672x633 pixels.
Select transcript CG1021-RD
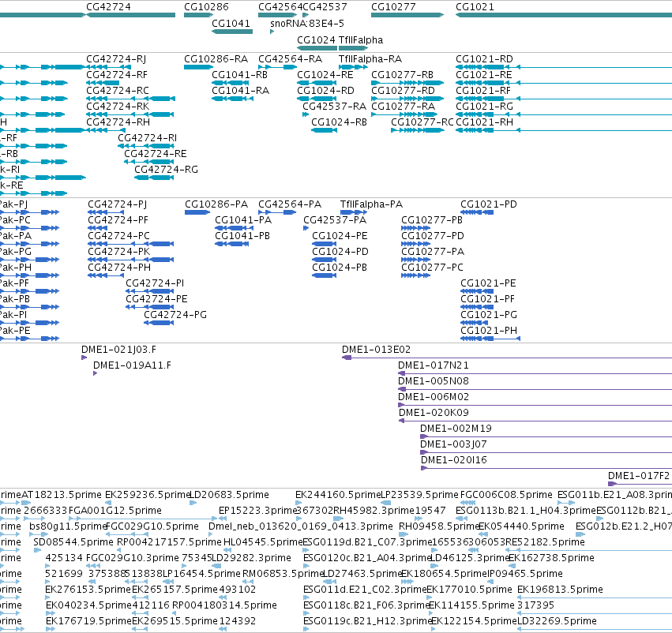point(484,58)
